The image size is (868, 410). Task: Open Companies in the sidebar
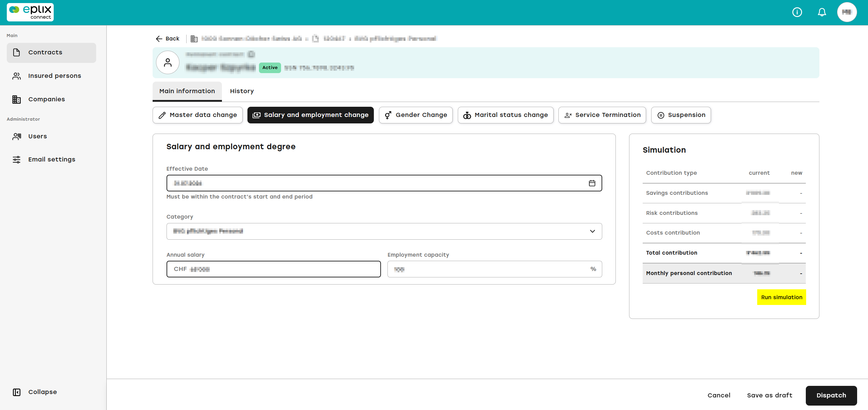pyautogui.click(x=51, y=99)
